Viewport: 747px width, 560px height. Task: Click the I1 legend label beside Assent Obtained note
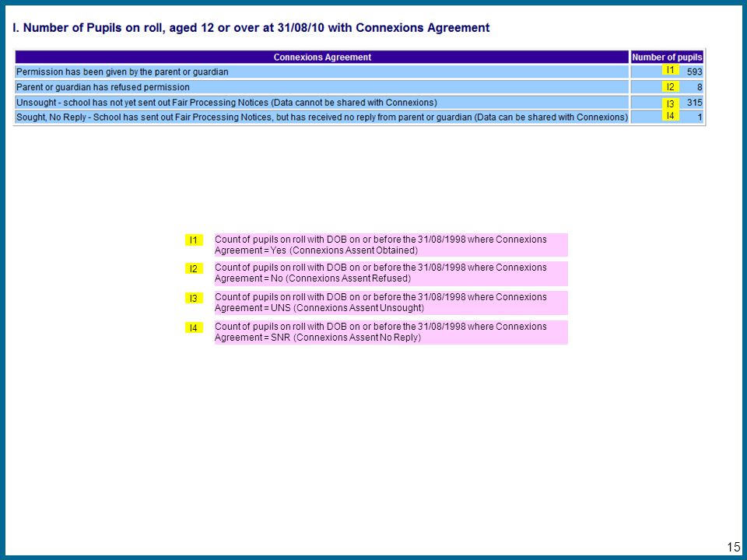pos(194,240)
